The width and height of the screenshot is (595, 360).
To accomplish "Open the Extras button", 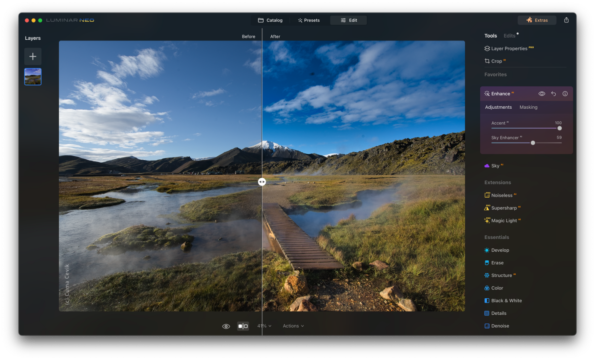I will click(x=537, y=20).
